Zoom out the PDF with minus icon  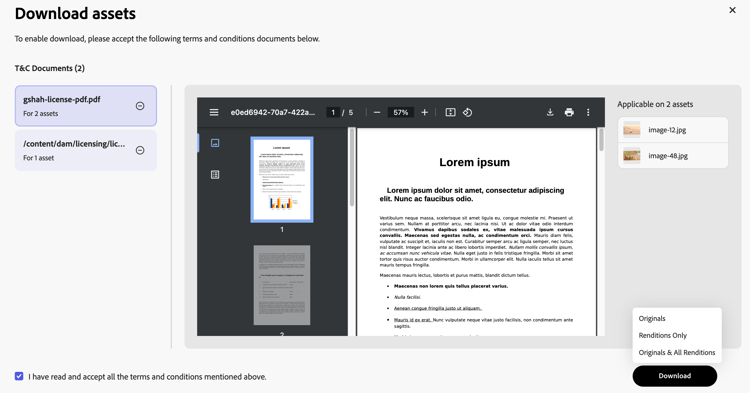point(377,112)
